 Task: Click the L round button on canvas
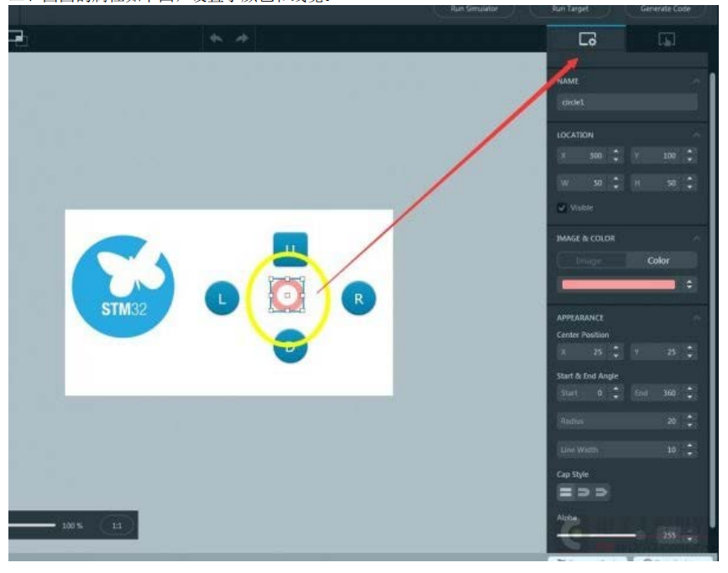tap(222, 299)
